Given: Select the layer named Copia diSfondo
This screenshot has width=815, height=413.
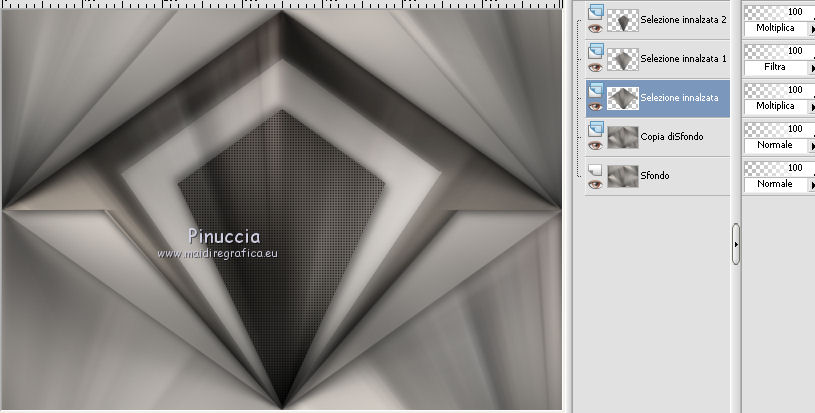Looking at the screenshot, I should coord(672,137).
